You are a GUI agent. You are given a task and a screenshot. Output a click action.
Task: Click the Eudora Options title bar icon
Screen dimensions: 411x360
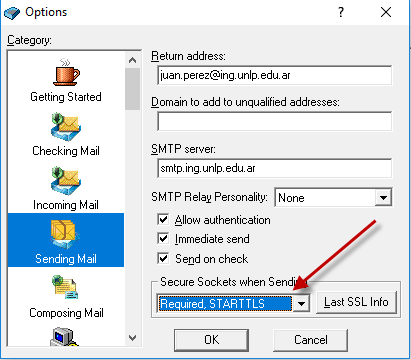coord(12,13)
